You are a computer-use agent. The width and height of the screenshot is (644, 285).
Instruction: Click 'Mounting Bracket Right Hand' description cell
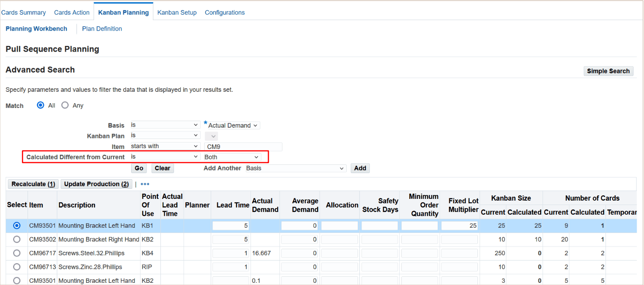(99, 240)
